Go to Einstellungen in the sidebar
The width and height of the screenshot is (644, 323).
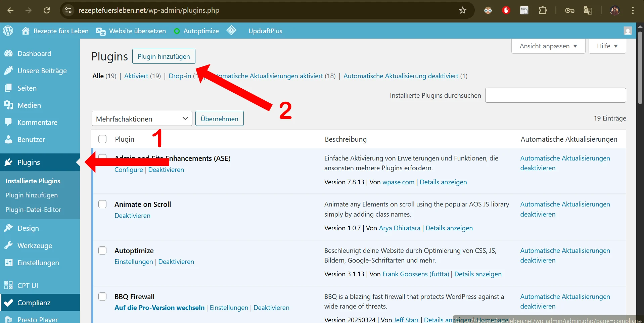click(x=38, y=263)
